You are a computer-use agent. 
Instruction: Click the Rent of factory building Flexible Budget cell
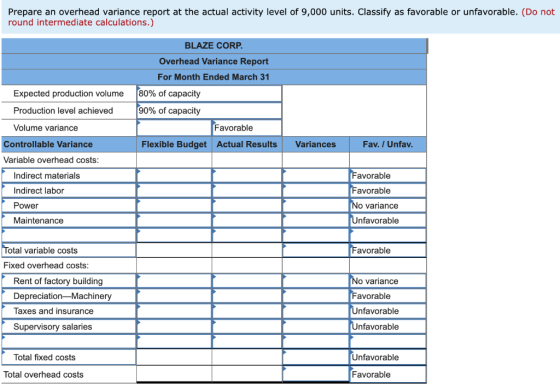(174, 281)
